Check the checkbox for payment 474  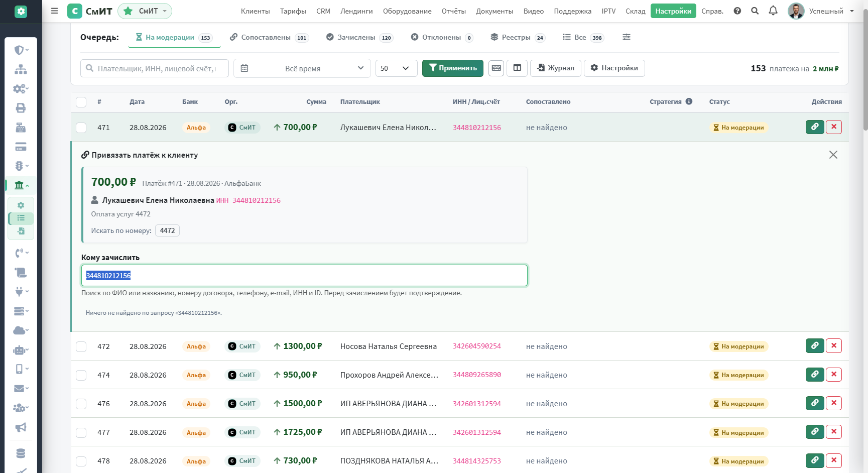[x=81, y=375]
